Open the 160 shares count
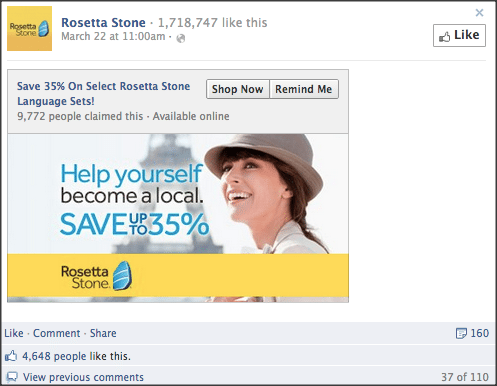This screenshot has width=497, height=386. pos(480,333)
